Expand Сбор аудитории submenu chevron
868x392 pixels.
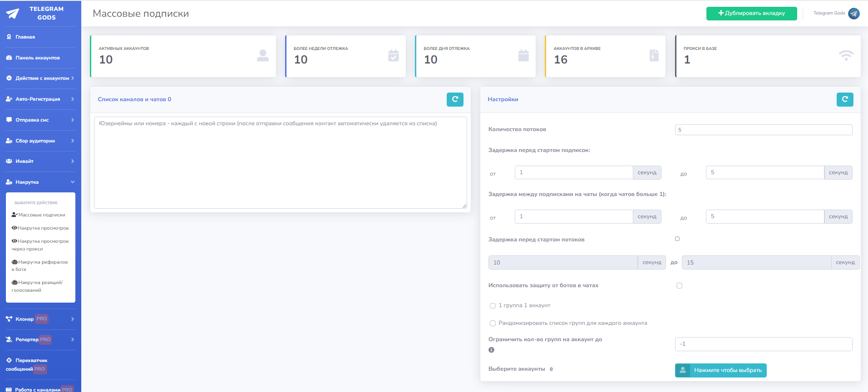(73, 141)
